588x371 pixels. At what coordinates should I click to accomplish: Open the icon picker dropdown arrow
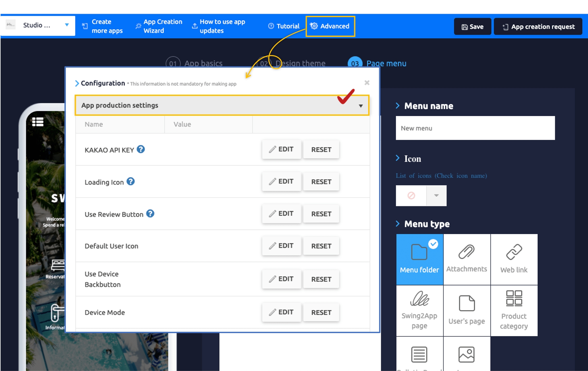pos(436,196)
